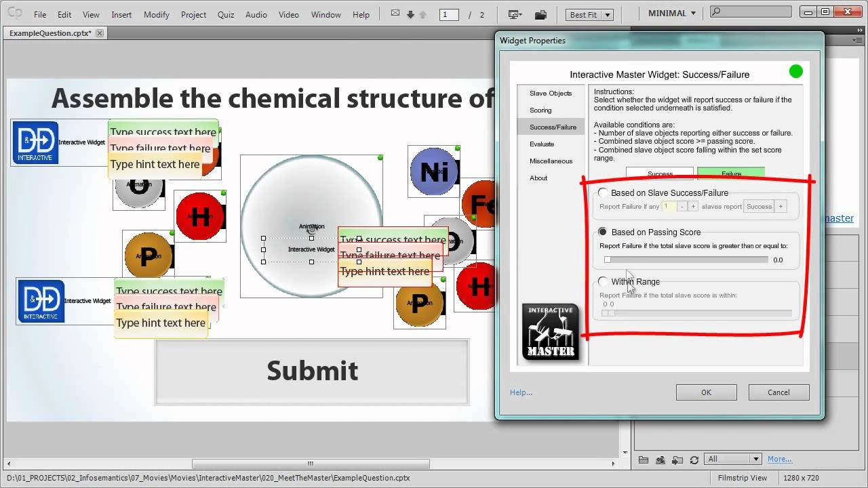Cycle report value with plus beside Success
This screenshot has height=488, width=868.
point(781,207)
